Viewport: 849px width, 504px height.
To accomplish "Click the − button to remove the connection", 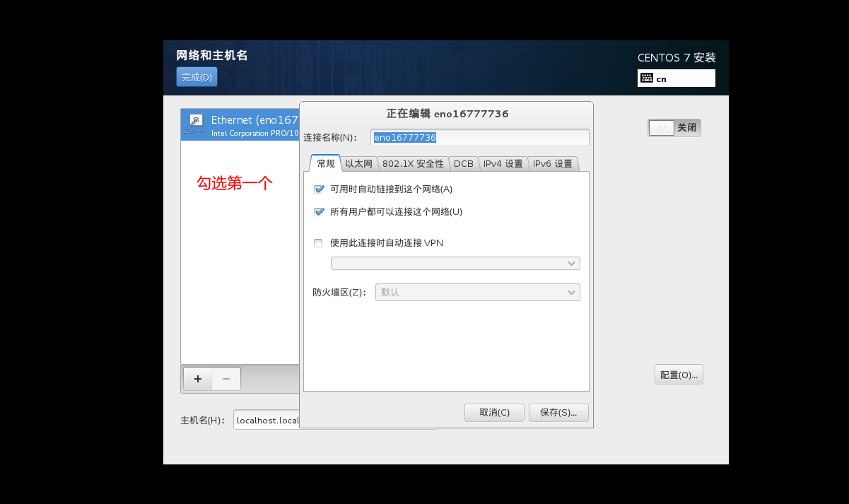I will coord(226,379).
